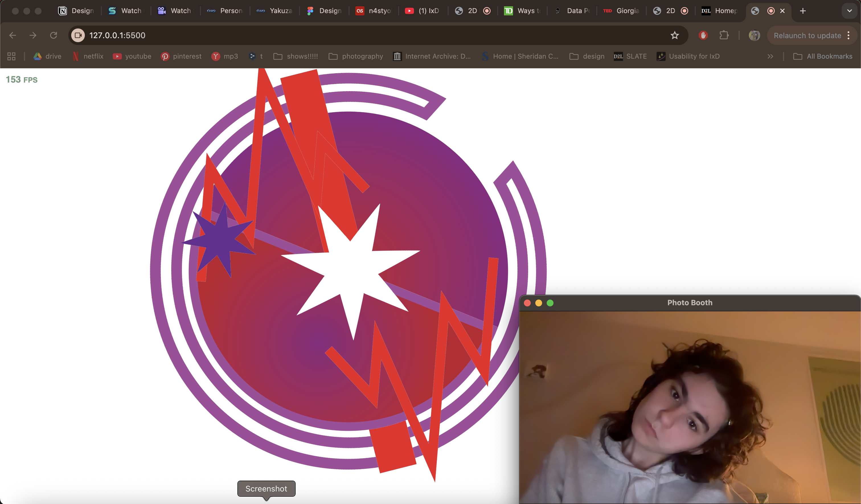Viewport: 861px width, 504px height.
Task: Open the Chrome profile avatar
Action: (x=755, y=35)
